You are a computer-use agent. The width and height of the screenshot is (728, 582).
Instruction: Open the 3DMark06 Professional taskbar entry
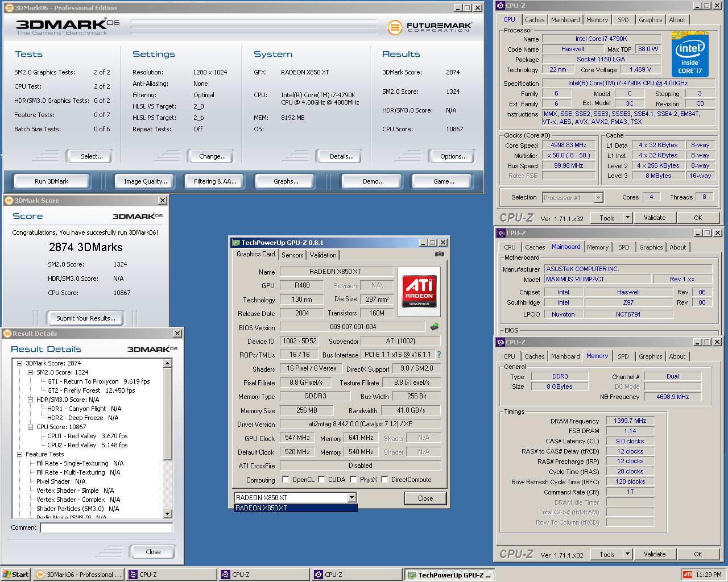pyautogui.click(x=79, y=575)
